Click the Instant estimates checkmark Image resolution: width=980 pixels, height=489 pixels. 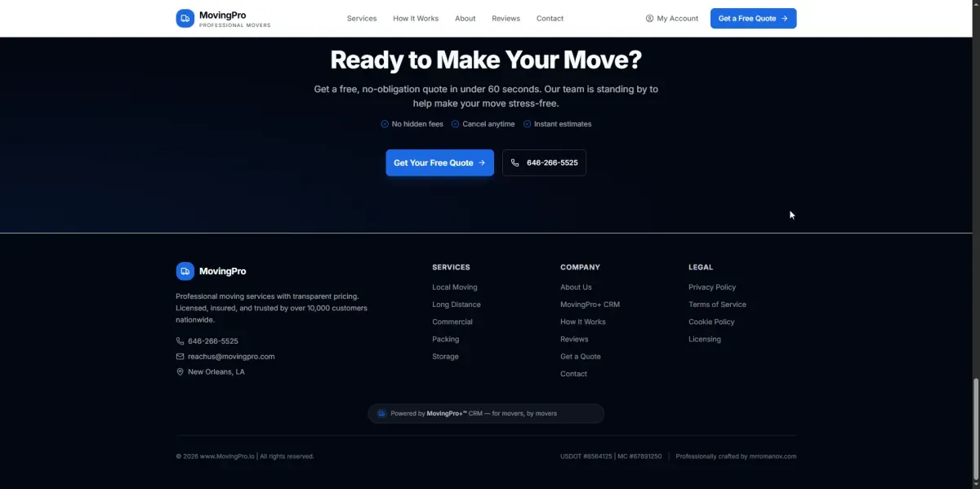click(528, 124)
